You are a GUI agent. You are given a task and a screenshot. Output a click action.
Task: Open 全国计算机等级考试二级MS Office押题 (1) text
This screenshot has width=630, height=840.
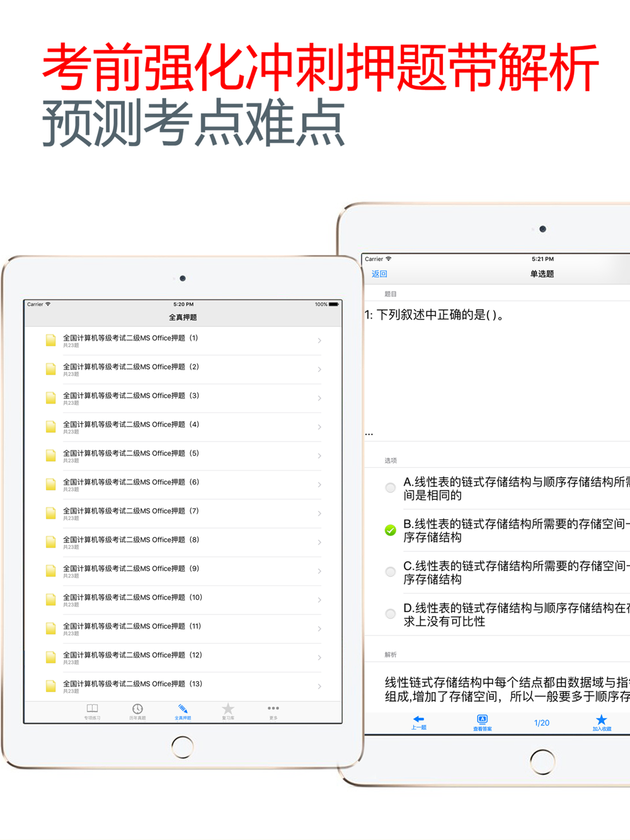130,338
